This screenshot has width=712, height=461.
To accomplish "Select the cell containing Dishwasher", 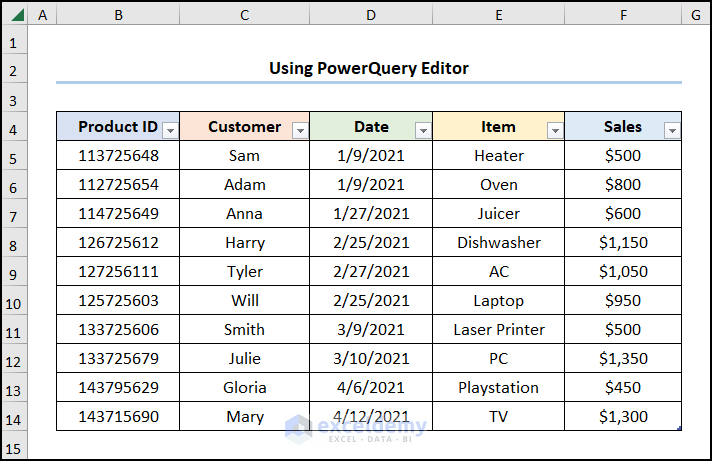I will point(499,243).
